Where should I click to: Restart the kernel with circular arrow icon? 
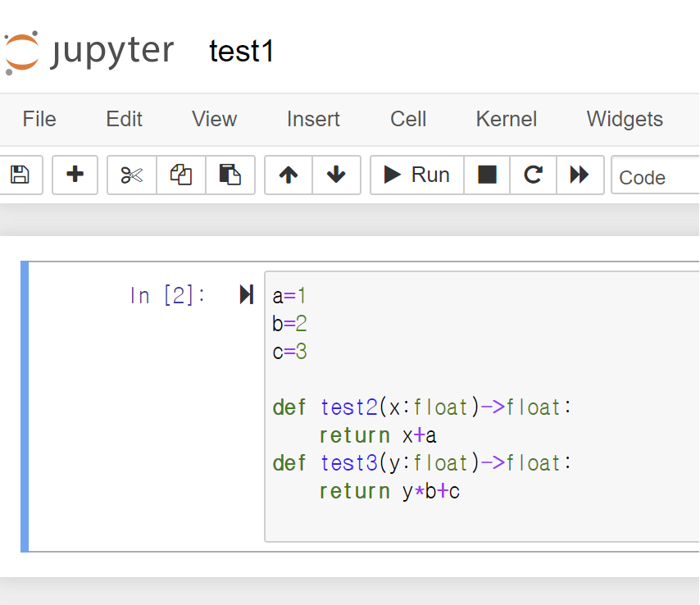(533, 175)
